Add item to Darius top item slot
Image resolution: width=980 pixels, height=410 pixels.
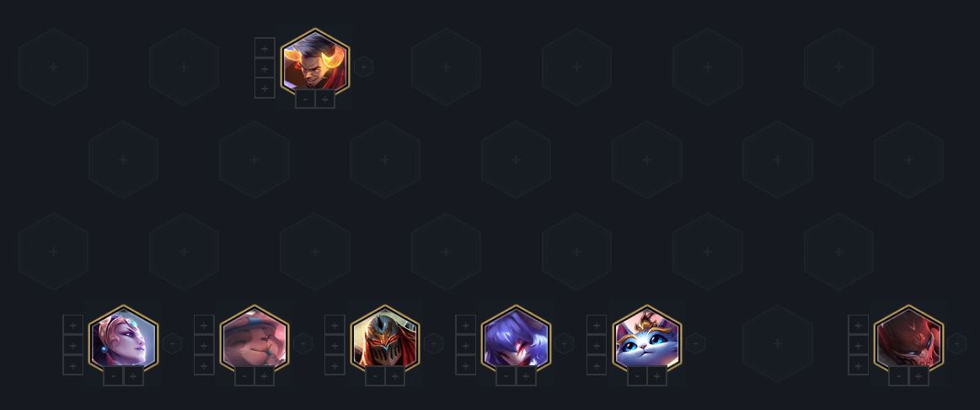click(x=265, y=48)
